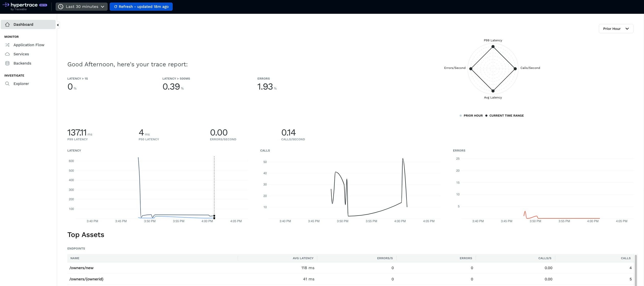The image size is (644, 286).
Task: Open the Services menu item
Action: [x=21, y=54]
